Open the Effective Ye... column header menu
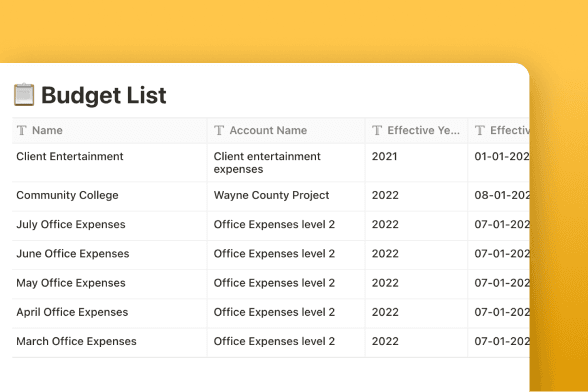The height and width of the screenshot is (392, 588). [x=416, y=131]
